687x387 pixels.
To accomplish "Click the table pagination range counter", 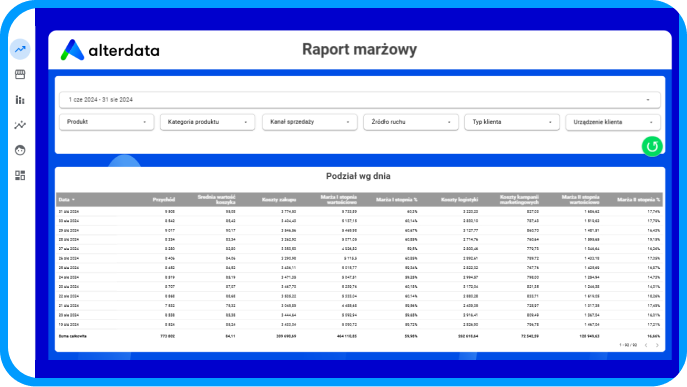I will [628, 345].
